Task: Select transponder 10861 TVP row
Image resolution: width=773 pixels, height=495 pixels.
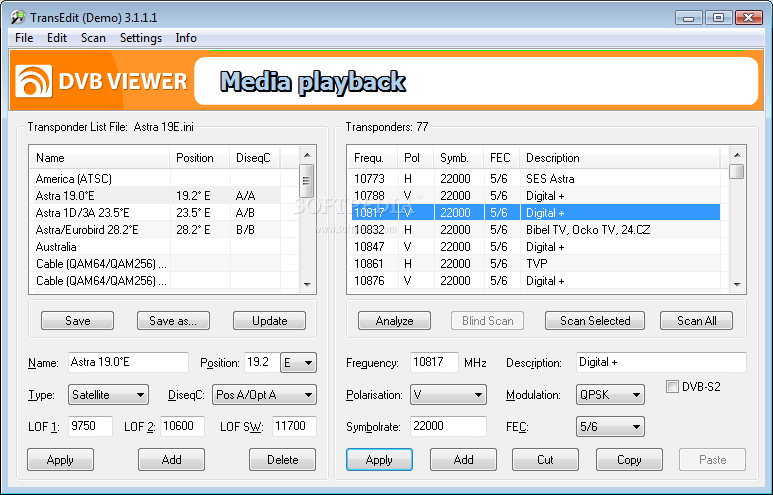Action: coord(538,264)
